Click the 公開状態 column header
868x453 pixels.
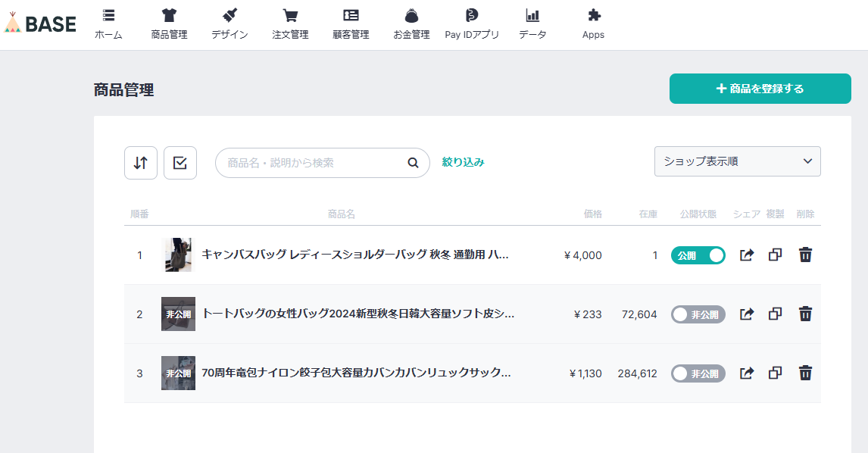pyautogui.click(x=698, y=214)
